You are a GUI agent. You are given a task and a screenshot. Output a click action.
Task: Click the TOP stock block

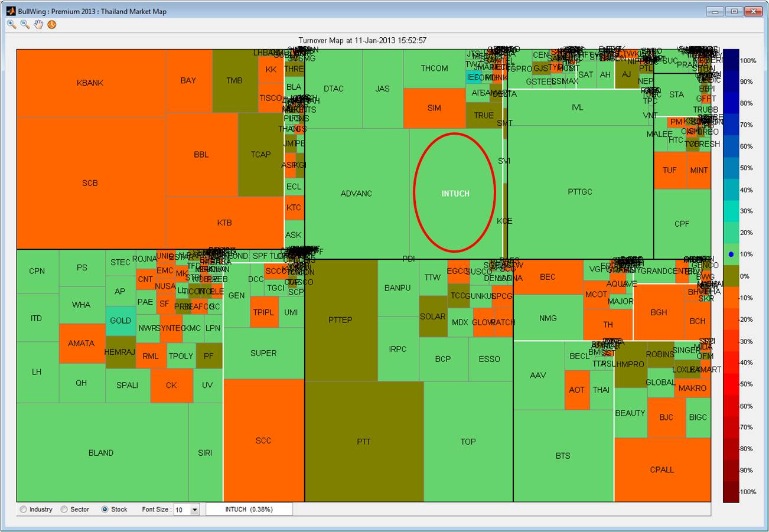[468, 442]
